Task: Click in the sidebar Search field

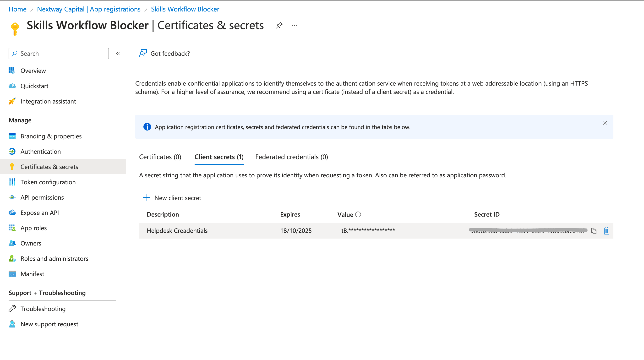Action: pos(62,54)
